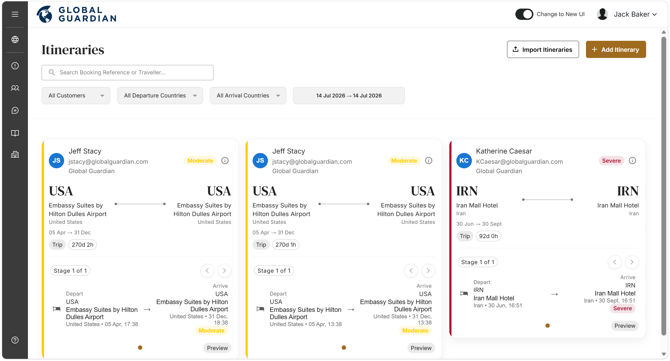The height and width of the screenshot is (361, 670).
Task: Open the All Departure Countries dropdown
Action: click(x=160, y=96)
